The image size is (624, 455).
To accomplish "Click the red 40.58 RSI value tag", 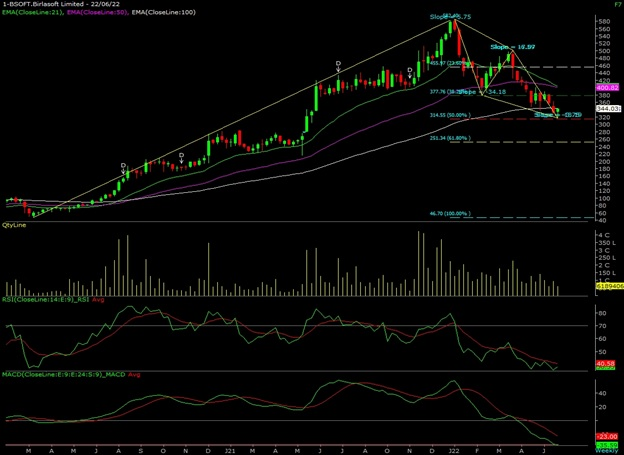I will click(608, 362).
